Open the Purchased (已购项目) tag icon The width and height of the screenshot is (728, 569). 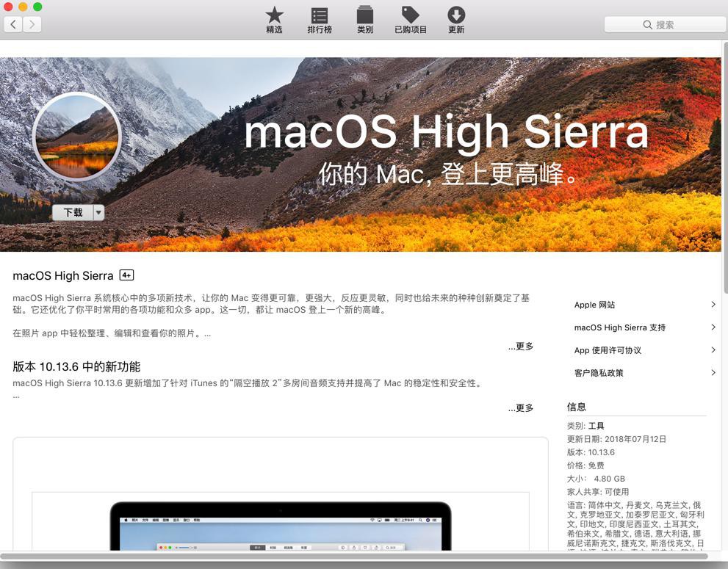coord(411,20)
